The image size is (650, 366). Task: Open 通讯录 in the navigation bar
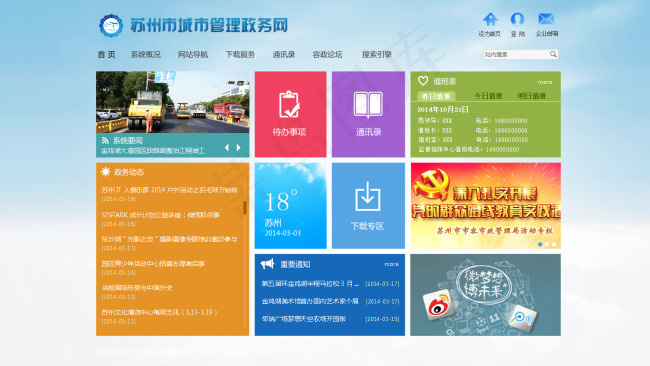point(284,54)
